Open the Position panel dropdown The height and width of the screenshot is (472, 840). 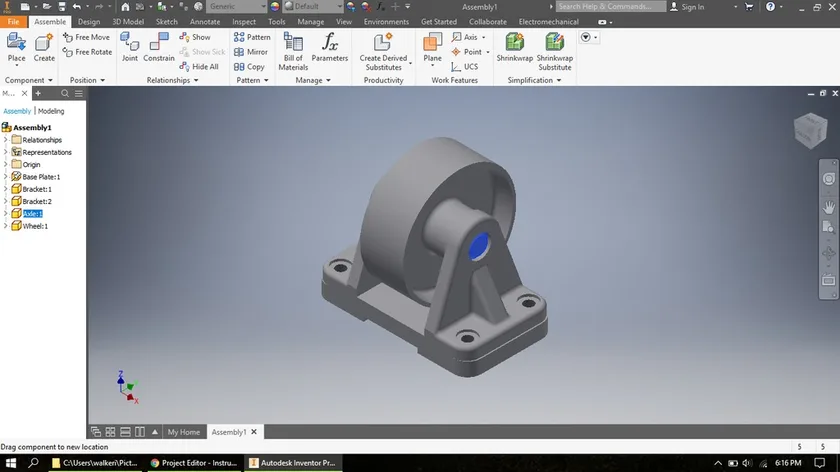87,80
